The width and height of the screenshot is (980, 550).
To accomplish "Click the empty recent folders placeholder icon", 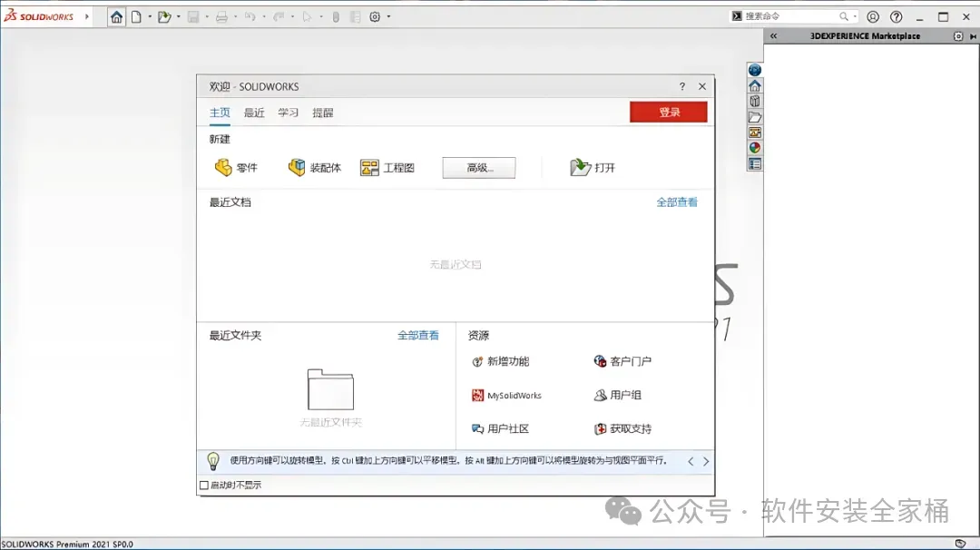I will (x=330, y=388).
